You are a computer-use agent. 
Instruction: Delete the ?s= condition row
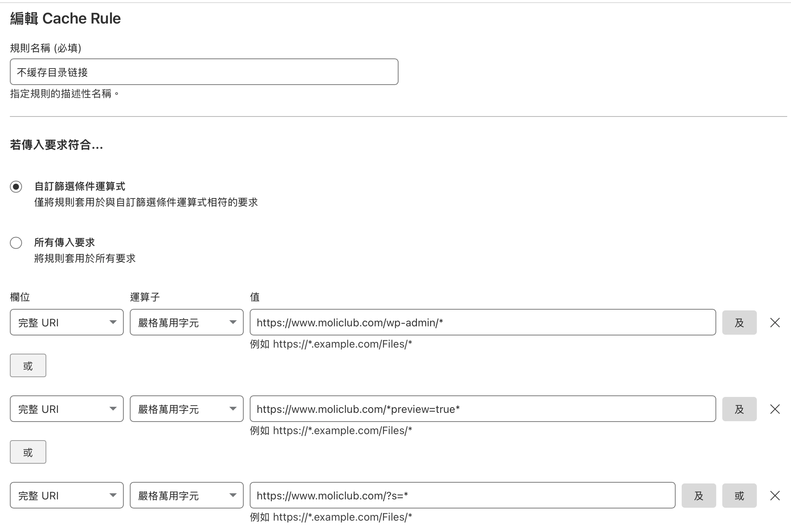[x=775, y=496]
